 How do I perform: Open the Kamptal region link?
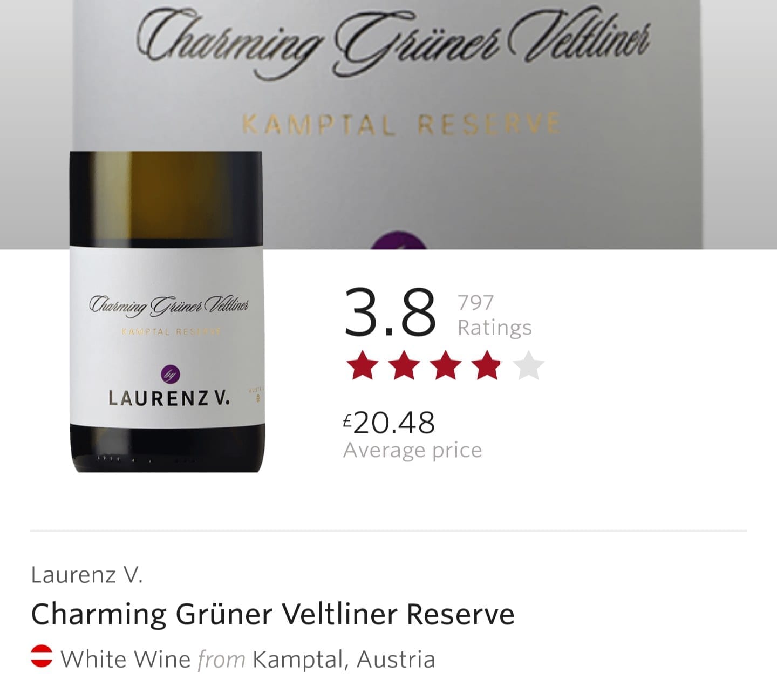(x=297, y=660)
